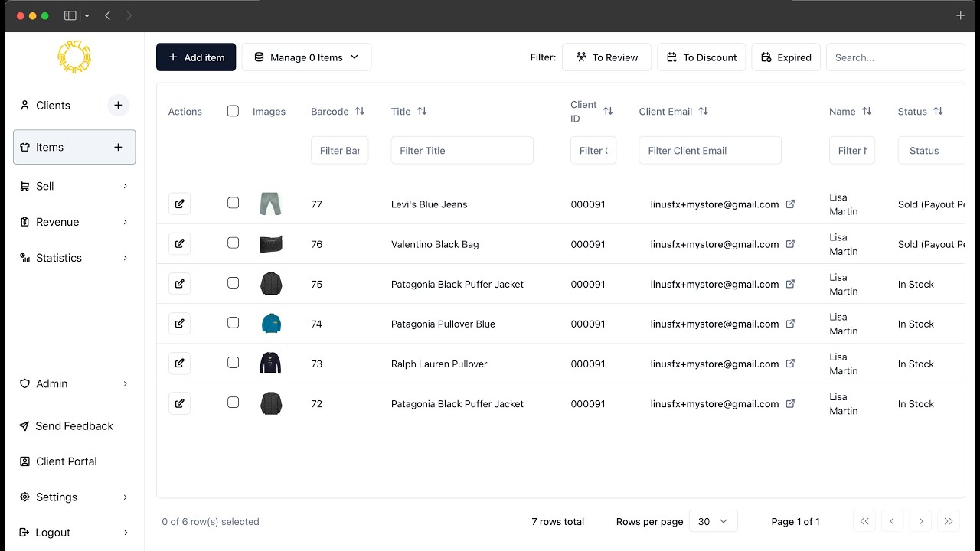Expand the Settings section

(x=74, y=497)
